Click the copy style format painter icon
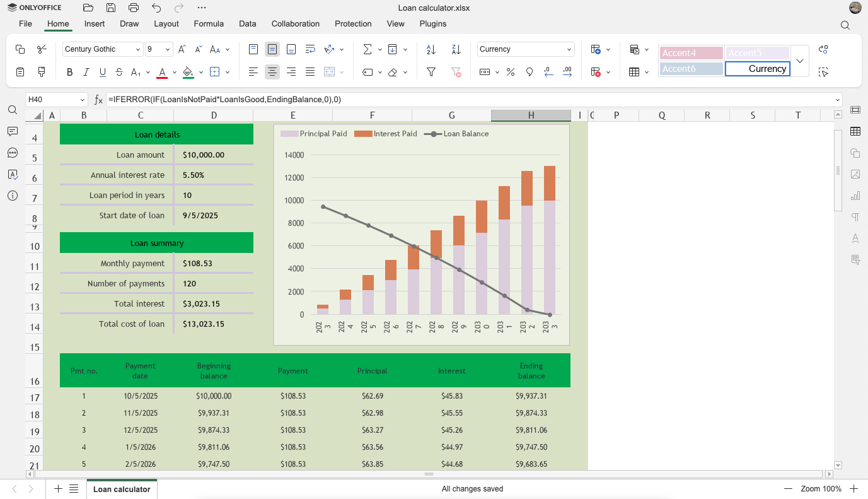Viewport: 868px width, 499px height. pos(42,72)
